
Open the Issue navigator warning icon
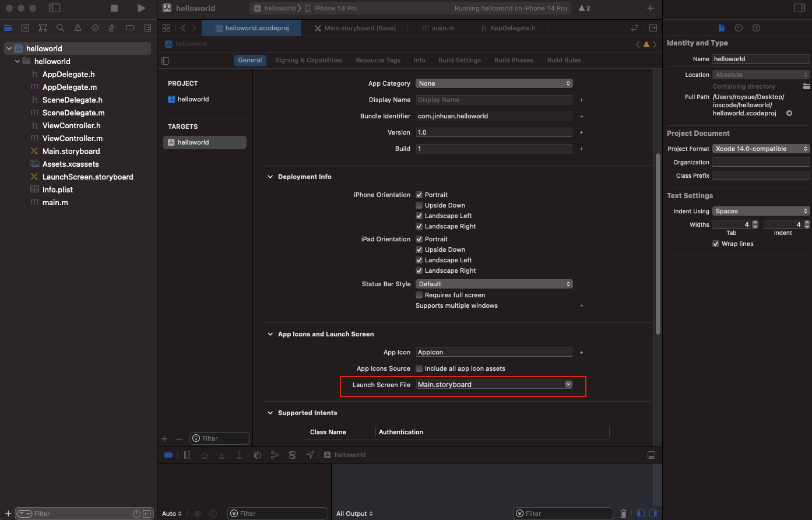[78, 28]
